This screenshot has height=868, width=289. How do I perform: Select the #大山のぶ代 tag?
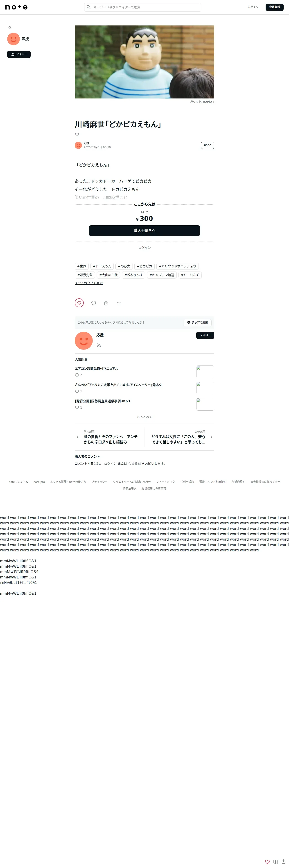click(108, 275)
